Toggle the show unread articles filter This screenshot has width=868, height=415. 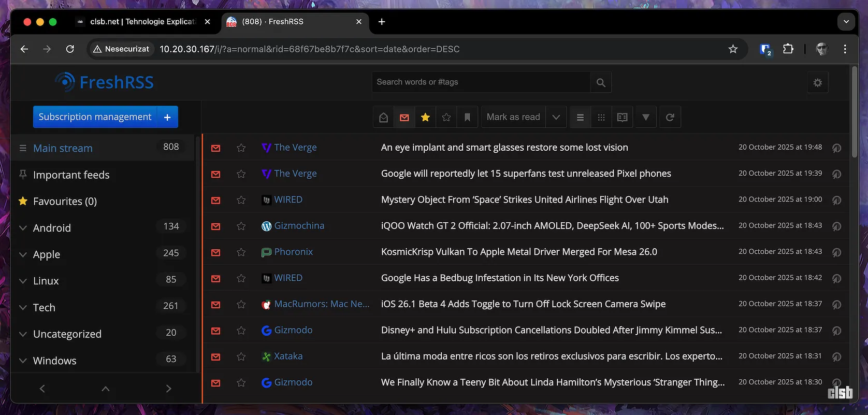(404, 117)
